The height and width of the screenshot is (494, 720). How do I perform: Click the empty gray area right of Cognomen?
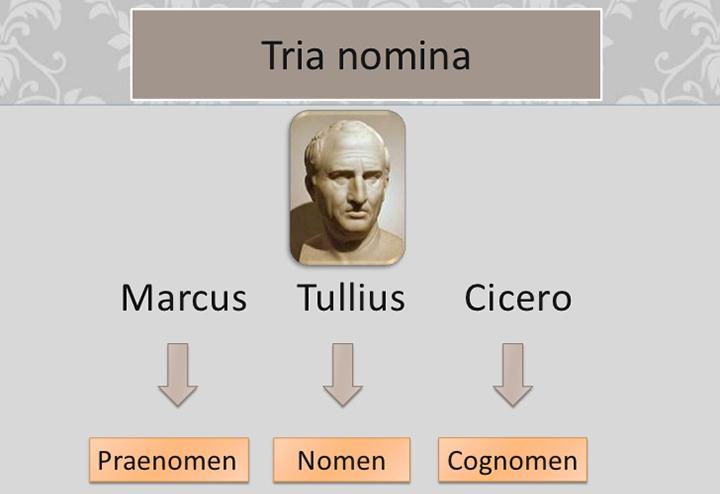pyautogui.click(x=650, y=461)
